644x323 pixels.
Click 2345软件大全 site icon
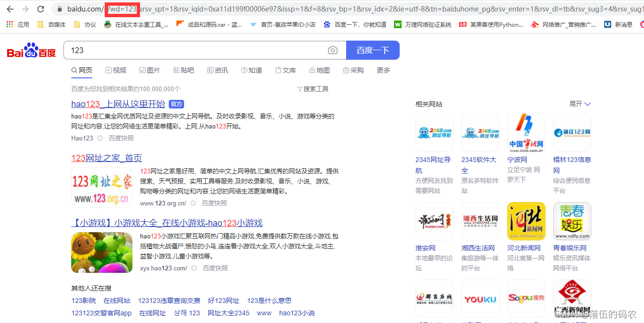480,133
